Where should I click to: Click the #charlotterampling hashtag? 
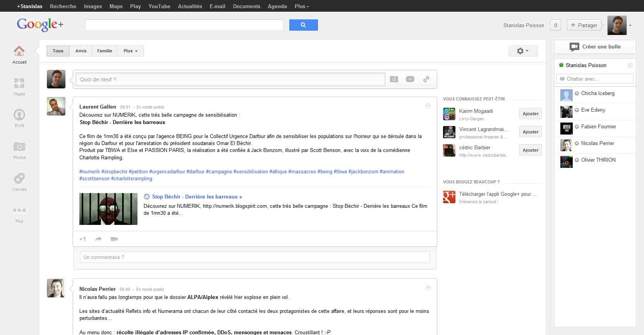(132, 178)
